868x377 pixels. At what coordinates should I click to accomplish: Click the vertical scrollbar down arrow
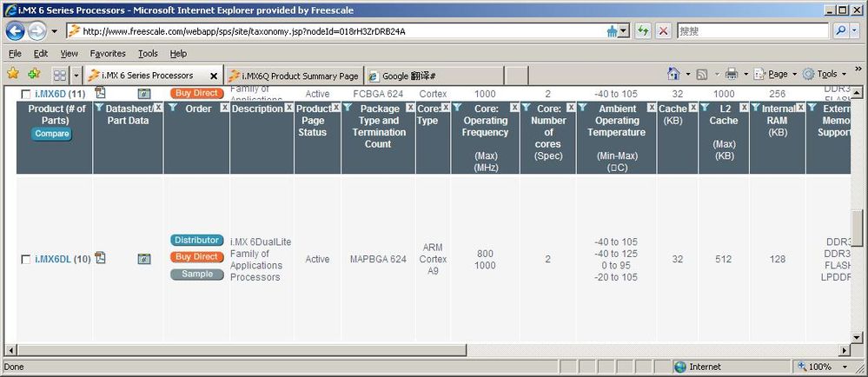857,337
